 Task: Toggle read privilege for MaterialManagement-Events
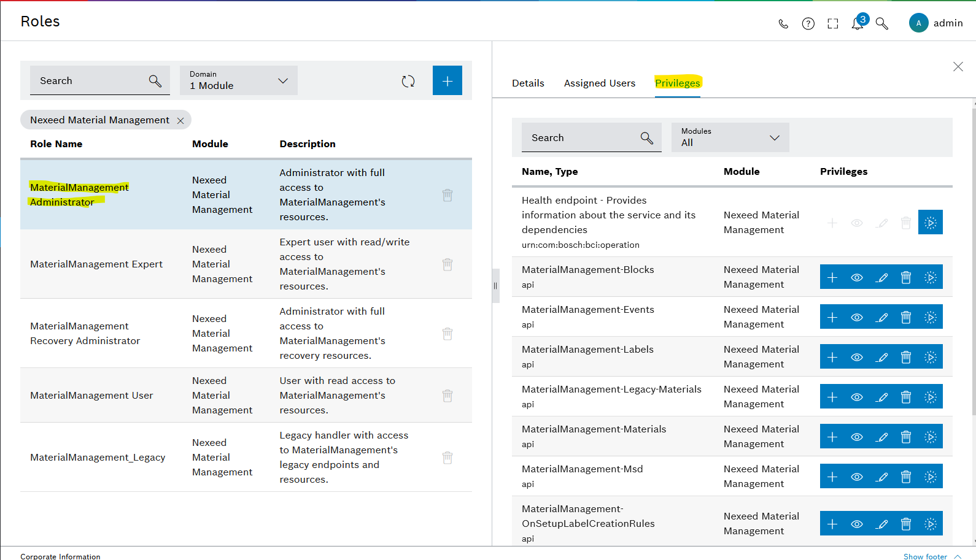pyautogui.click(x=857, y=317)
